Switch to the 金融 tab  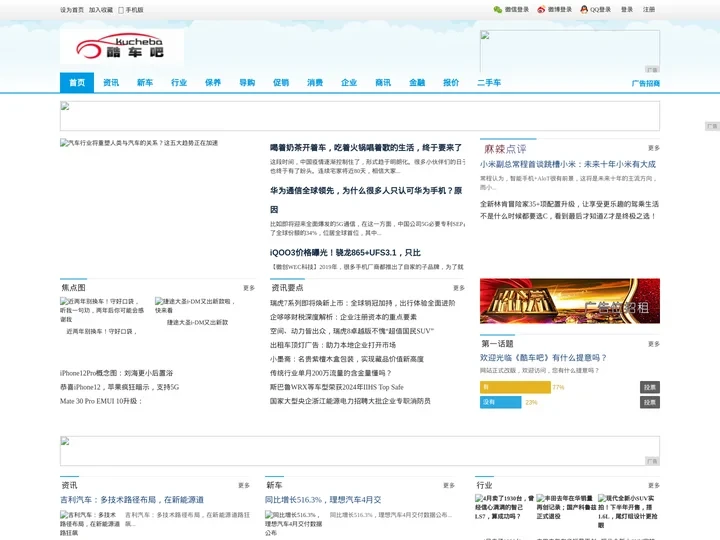click(416, 83)
